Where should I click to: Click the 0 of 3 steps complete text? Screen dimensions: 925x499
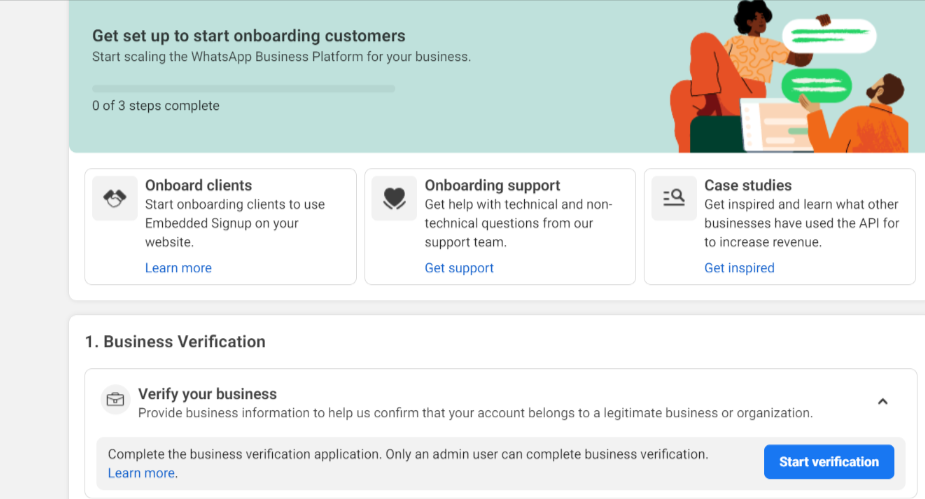point(156,106)
